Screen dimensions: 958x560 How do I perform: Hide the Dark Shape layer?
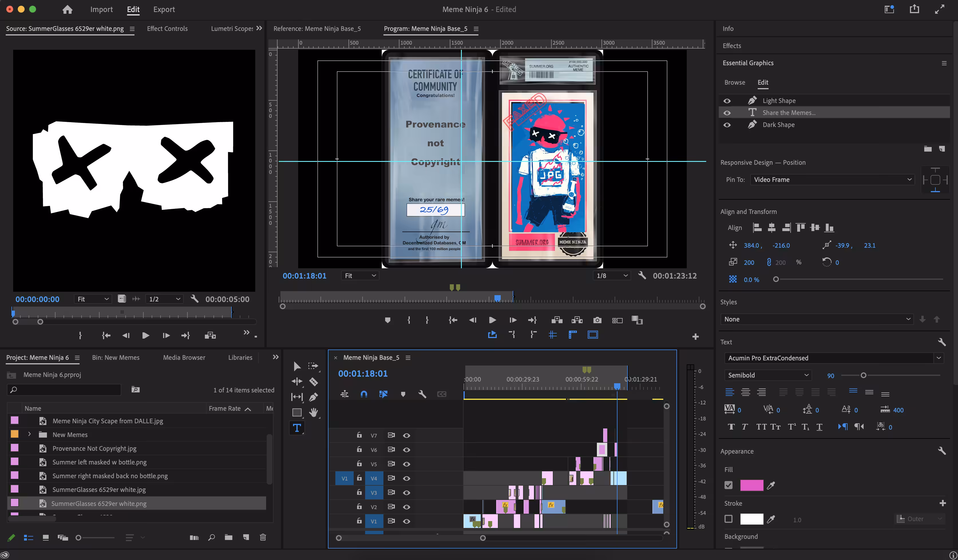click(x=727, y=125)
